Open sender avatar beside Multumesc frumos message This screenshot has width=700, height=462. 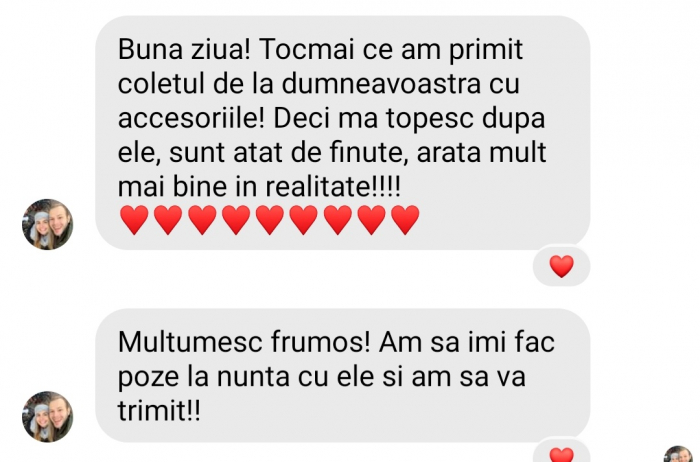click(47, 417)
